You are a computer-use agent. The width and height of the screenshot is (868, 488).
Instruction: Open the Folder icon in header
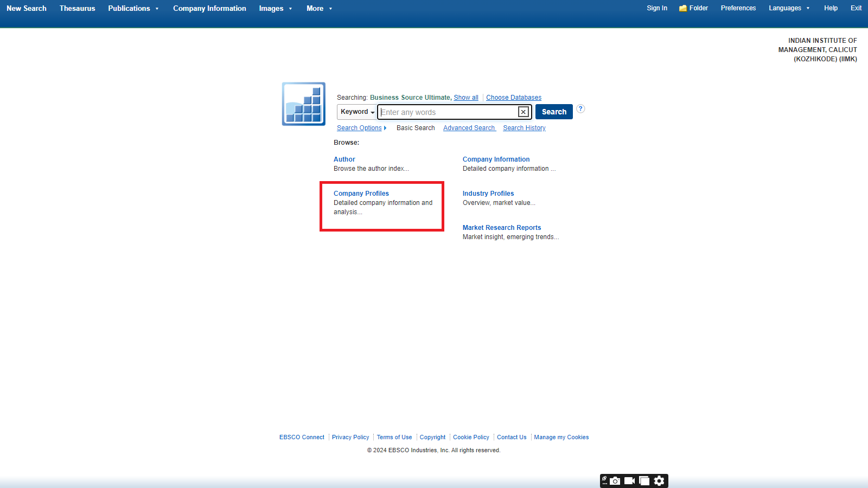pos(693,8)
